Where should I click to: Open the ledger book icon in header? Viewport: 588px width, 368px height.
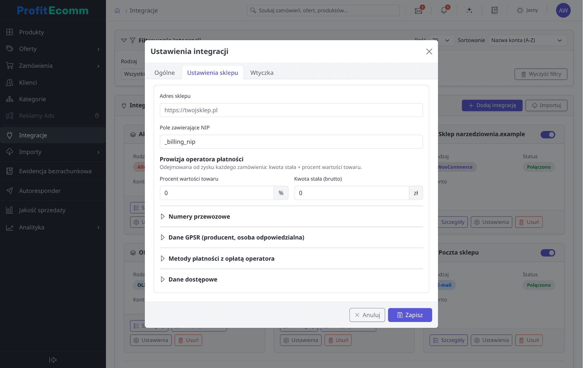point(495,10)
